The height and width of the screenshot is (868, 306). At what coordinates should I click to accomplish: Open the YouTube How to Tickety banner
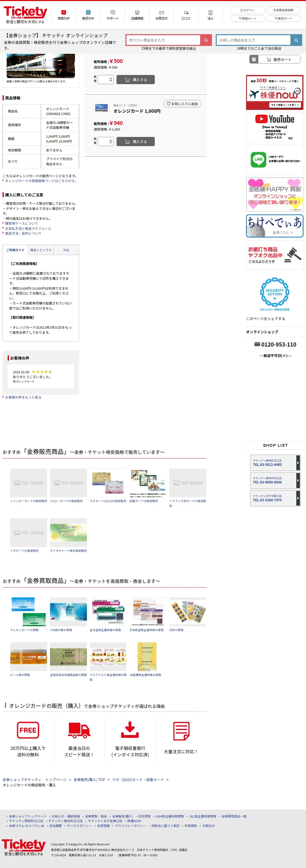tap(275, 127)
